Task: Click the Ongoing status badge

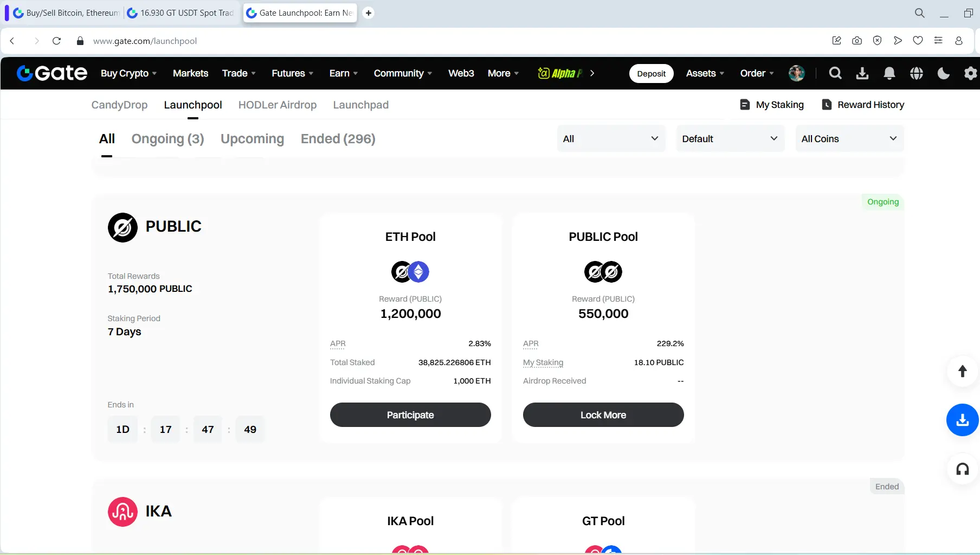Action: click(883, 202)
